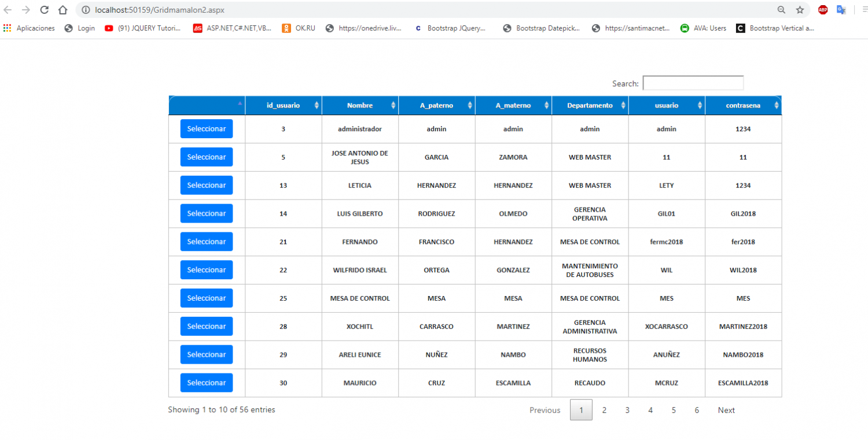Image resolution: width=868 pixels, height=440 pixels.
Task: Click the site info icon before URL
Action: coord(86,10)
